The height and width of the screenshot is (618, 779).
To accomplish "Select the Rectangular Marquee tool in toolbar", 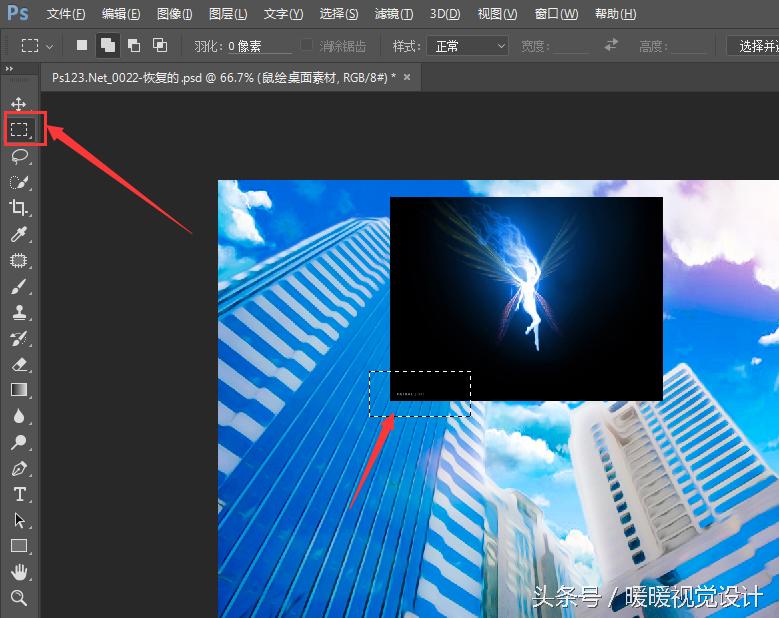I will [x=19, y=130].
